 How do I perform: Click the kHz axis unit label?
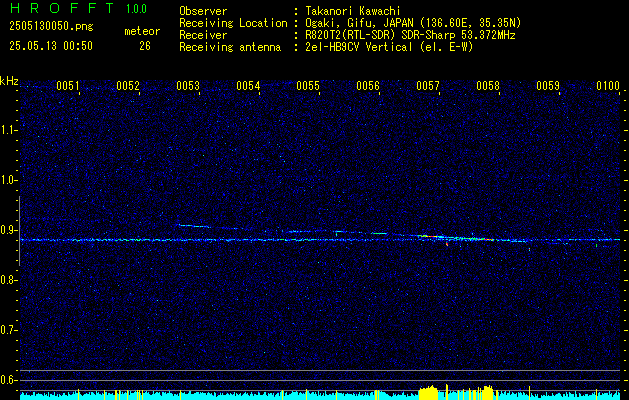(9, 81)
